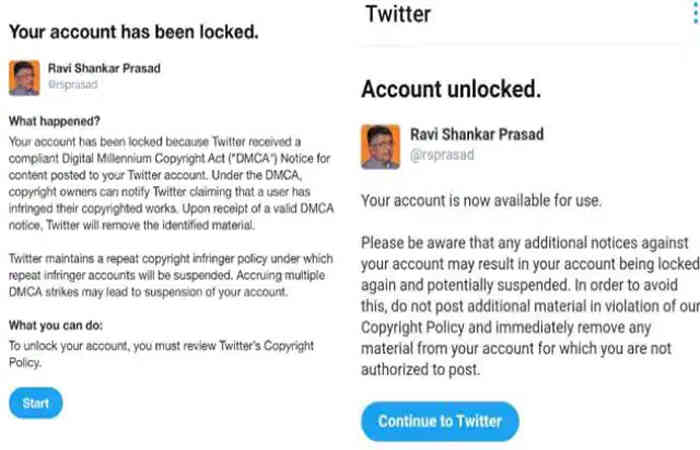Click the 'Your account has been locked.' heading
Screen dimensions: 700x450
coord(133,31)
